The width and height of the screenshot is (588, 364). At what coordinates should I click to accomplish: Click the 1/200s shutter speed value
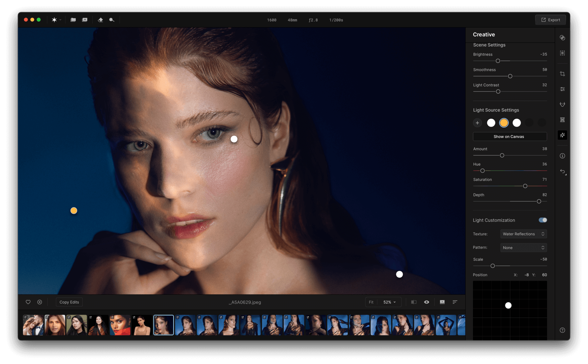click(336, 20)
